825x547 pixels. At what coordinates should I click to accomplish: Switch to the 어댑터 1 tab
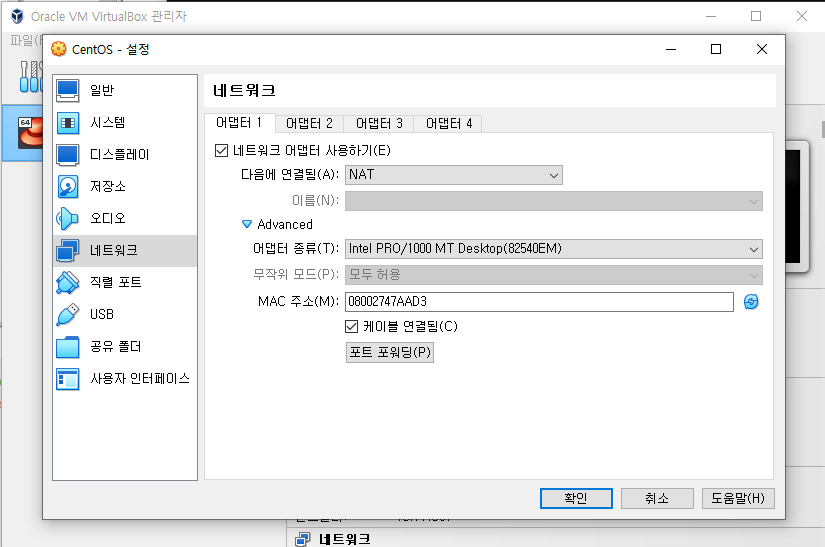coord(239,123)
